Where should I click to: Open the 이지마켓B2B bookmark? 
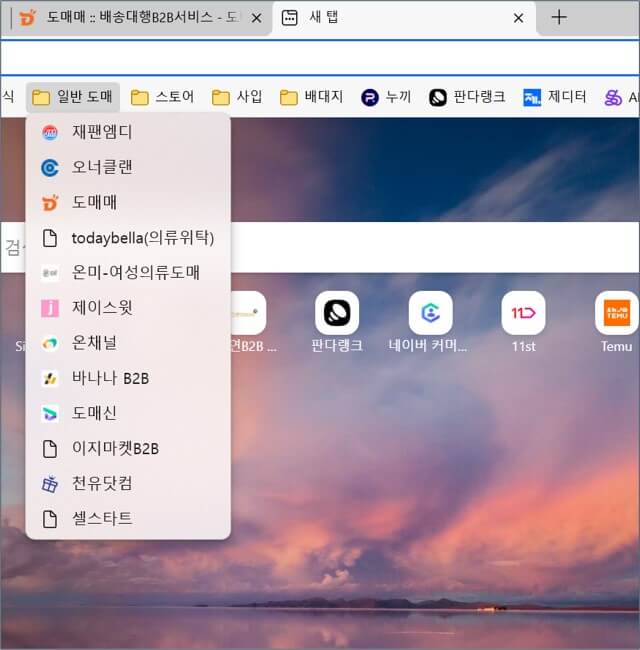point(128,449)
